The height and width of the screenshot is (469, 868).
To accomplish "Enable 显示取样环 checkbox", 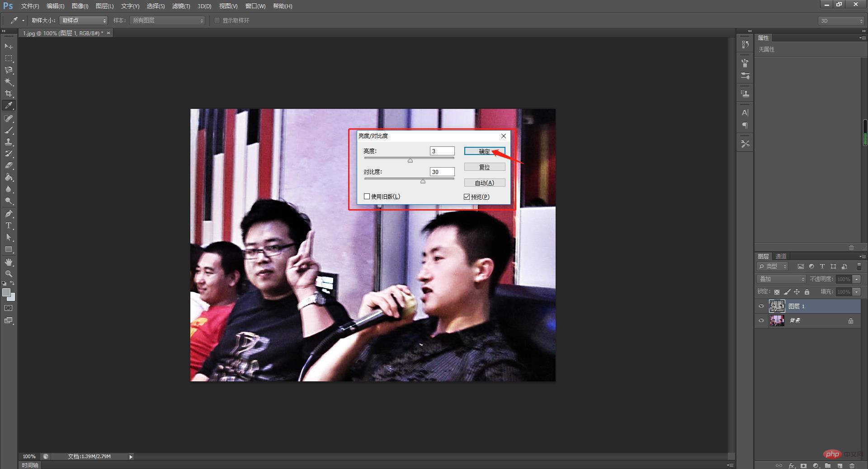I will click(x=217, y=20).
